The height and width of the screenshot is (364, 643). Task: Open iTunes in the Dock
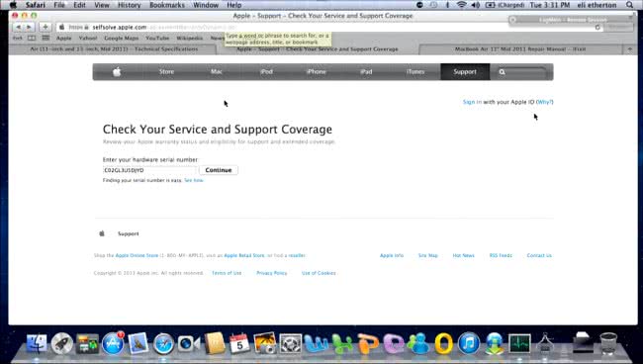click(469, 343)
